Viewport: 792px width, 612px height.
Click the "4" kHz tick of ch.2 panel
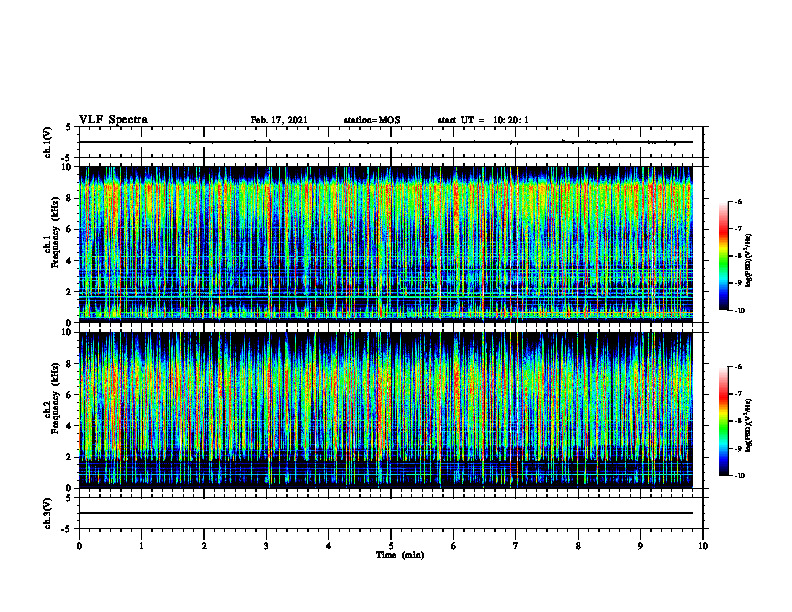pos(70,426)
